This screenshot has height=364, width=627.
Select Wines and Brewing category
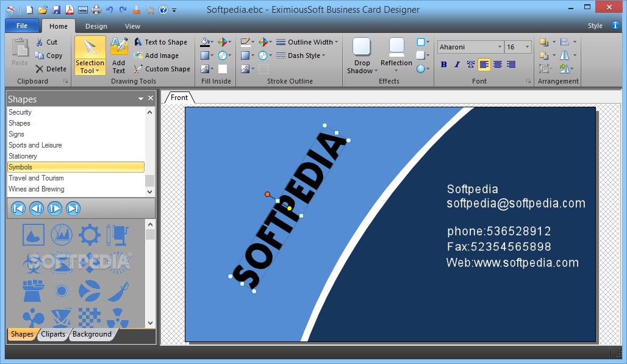coord(76,189)
